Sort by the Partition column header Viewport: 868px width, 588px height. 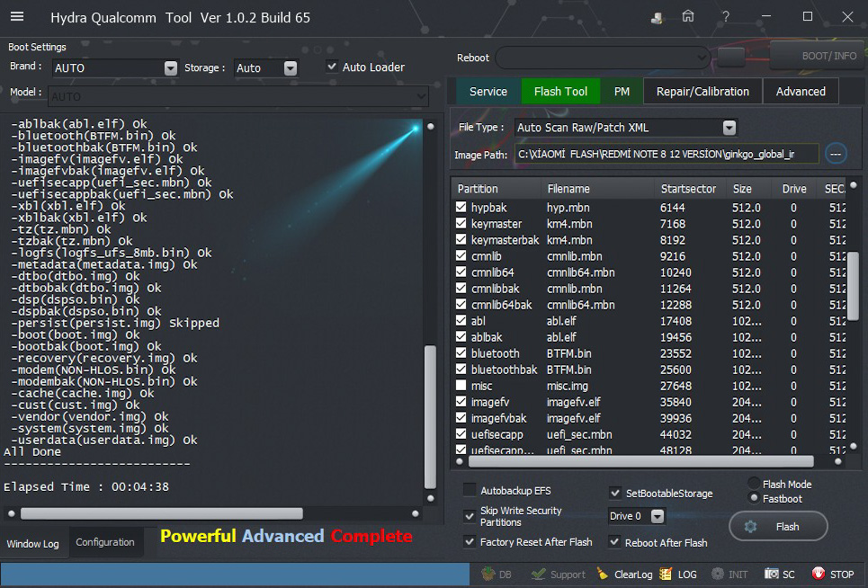click(x=497, y=189)
